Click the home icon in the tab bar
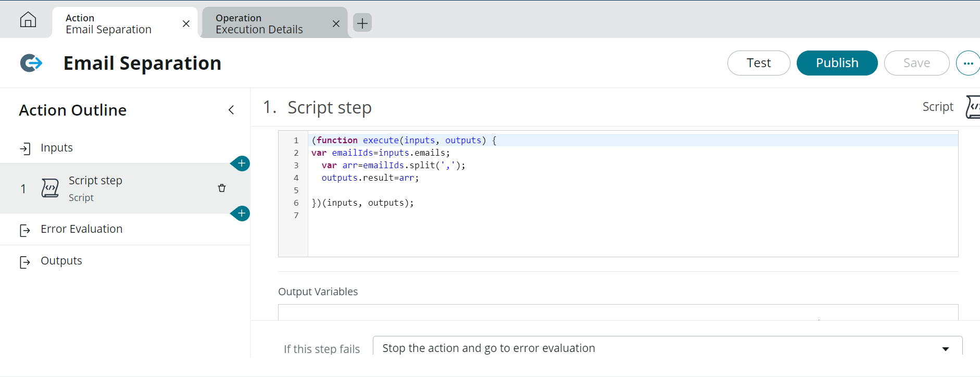Screen dimensions: 980x377 coord(28,20)
